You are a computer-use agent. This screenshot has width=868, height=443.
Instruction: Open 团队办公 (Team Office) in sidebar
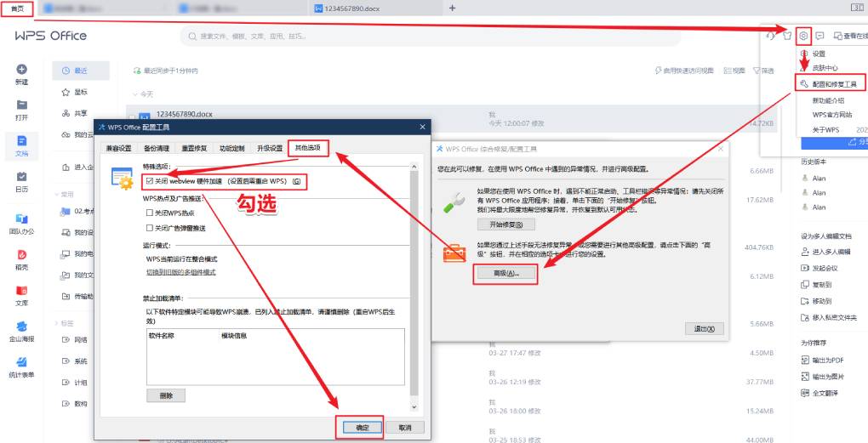(x=21, y=219)
